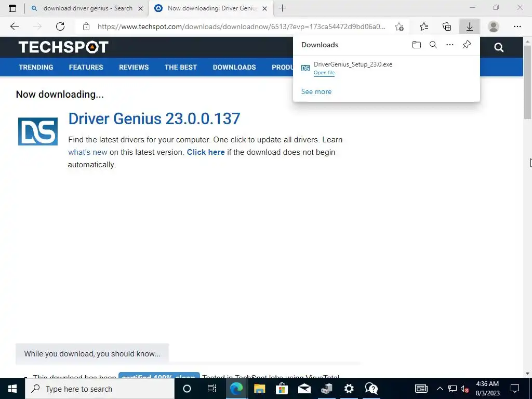Open the REVIEWS section
The image size is (532, 399).
[134, 67]
